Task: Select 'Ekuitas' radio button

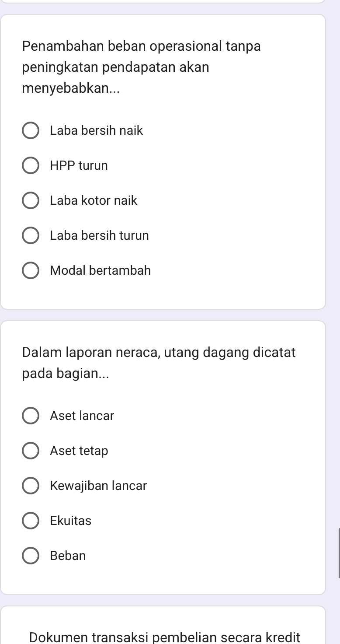Action: click(x=31, y=521)
